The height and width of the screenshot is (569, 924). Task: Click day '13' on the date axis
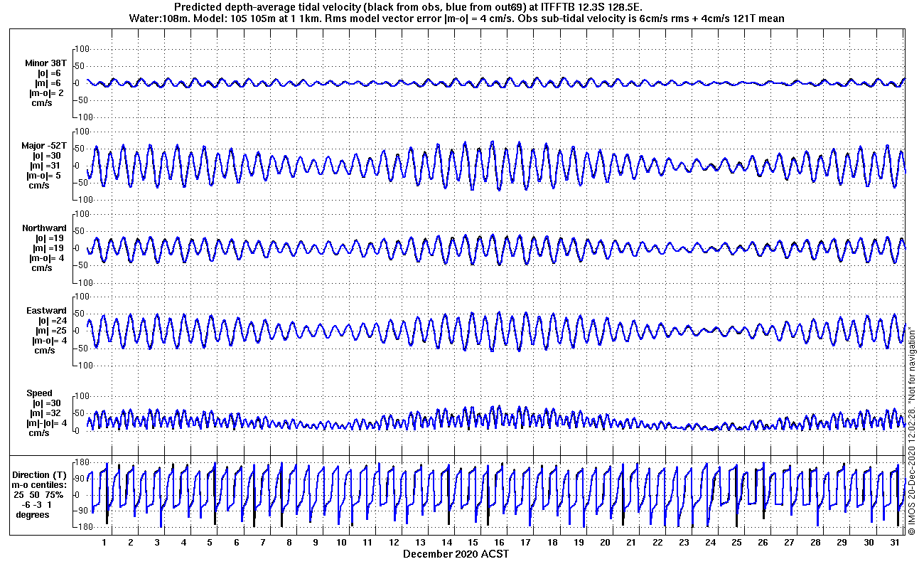click(421, 543)
